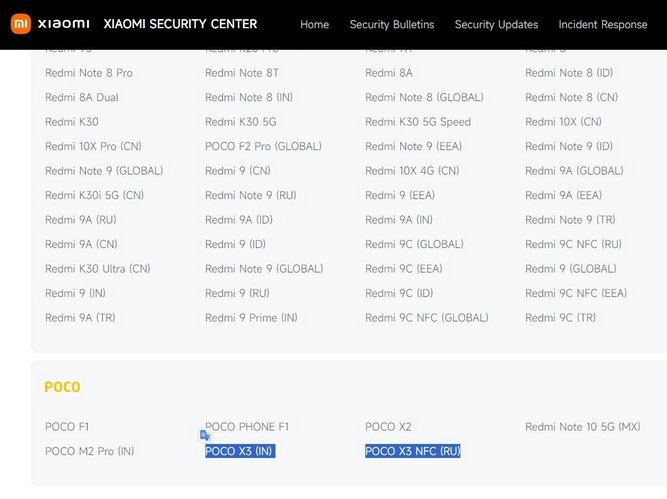Screen dimensions: 667x499
Task: Click Redmi 9A (GLOBAL)
Action: (574, 171)
